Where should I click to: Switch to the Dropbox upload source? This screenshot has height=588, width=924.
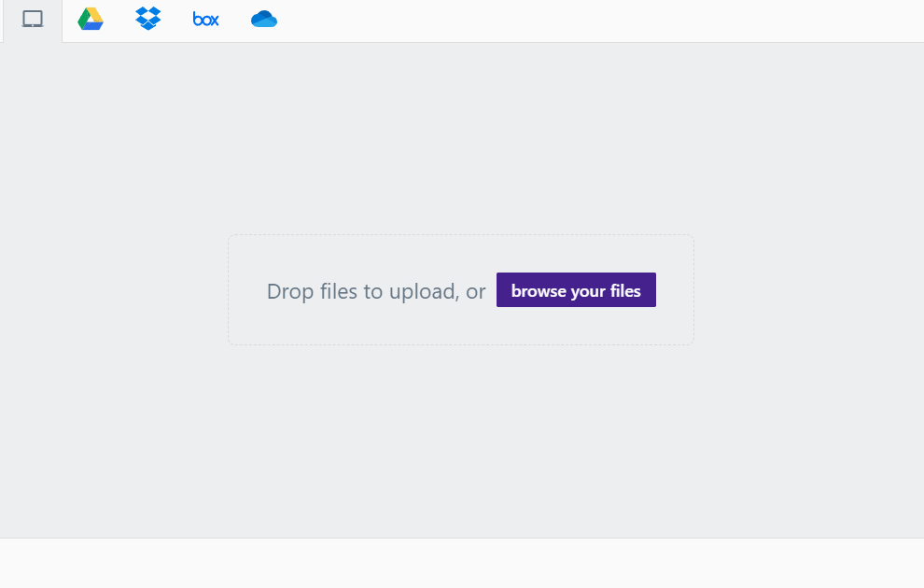(147, 20)
